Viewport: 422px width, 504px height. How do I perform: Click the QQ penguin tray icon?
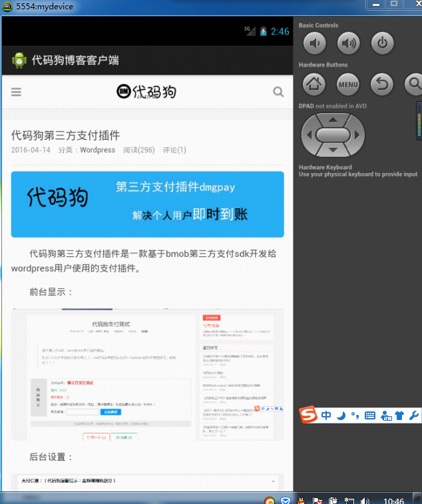pyautogui.click(x=301, y=501)
